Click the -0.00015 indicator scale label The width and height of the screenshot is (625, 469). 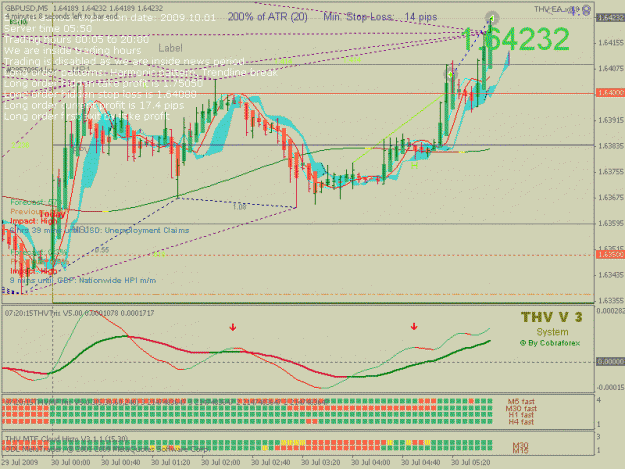pyautogui.click(x=611, y=387)
